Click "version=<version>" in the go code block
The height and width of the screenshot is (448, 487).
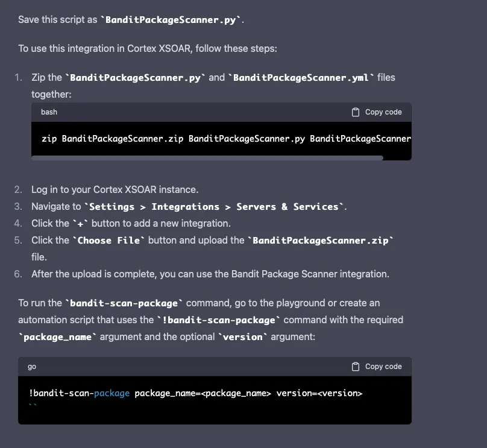pos(319,393)
